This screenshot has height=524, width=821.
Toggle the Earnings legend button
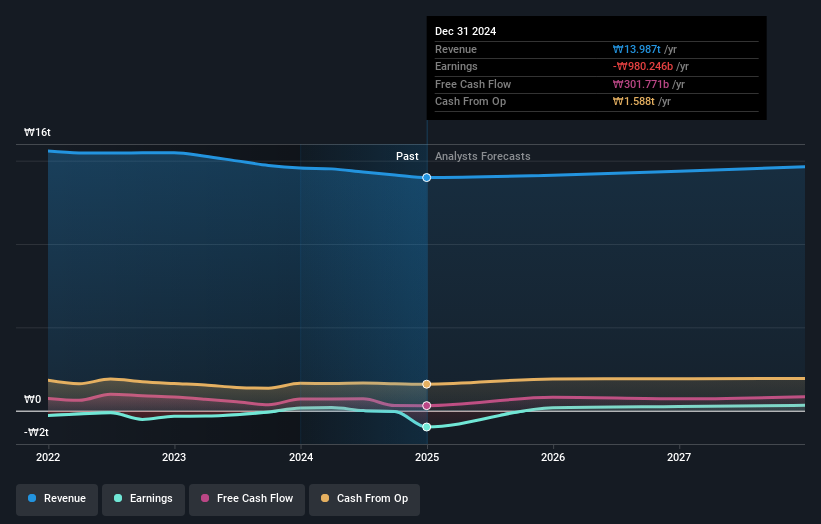point(143,499)
